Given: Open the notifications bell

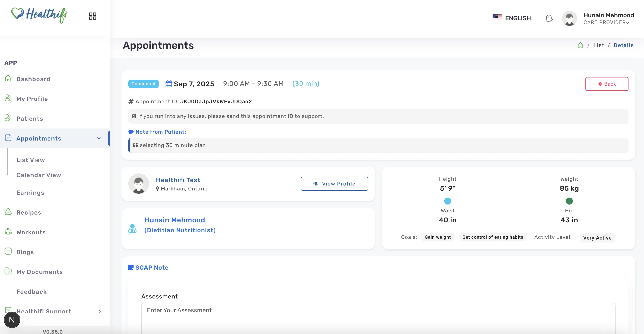Looking at the screenshot, I should coord(549,18).
